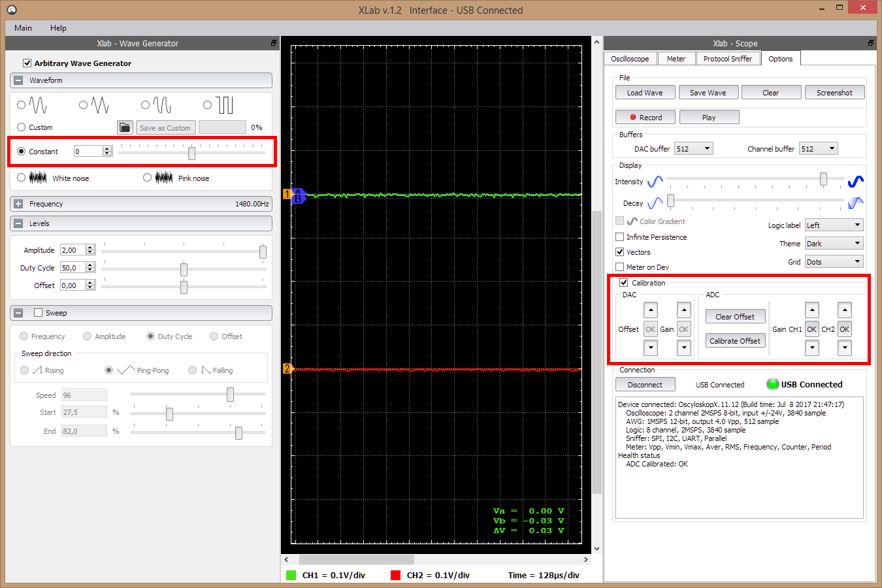
Task: Click the horizontal scrollbar below scope
Action: tap(357, 560)
